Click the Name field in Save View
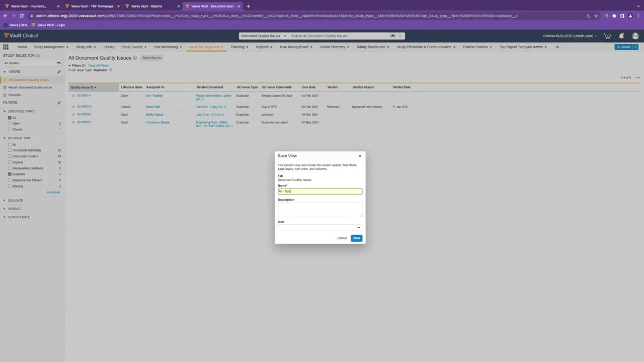This screenshot has height=362, width=644. tap(320, 191)
